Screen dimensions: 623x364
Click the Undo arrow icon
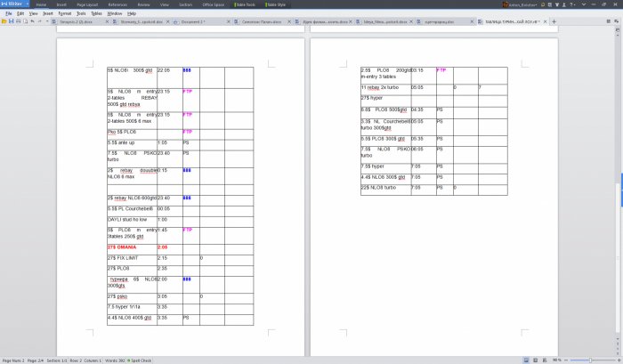point(33,21)
